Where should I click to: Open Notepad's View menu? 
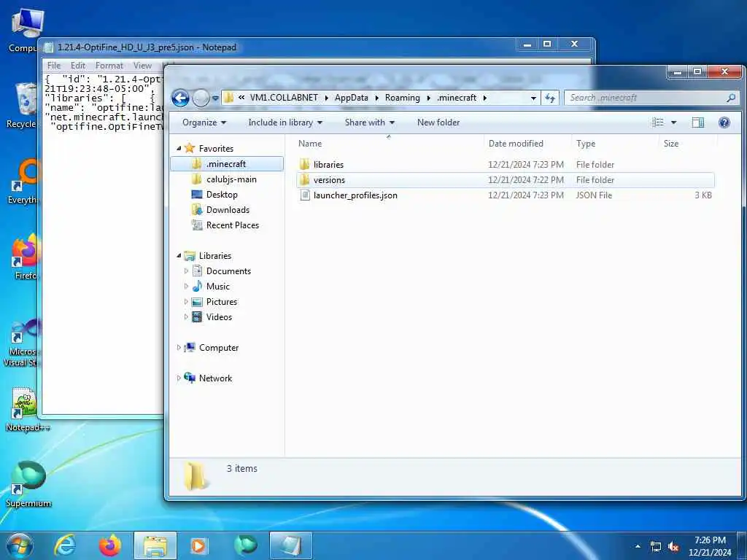point(142,66)
